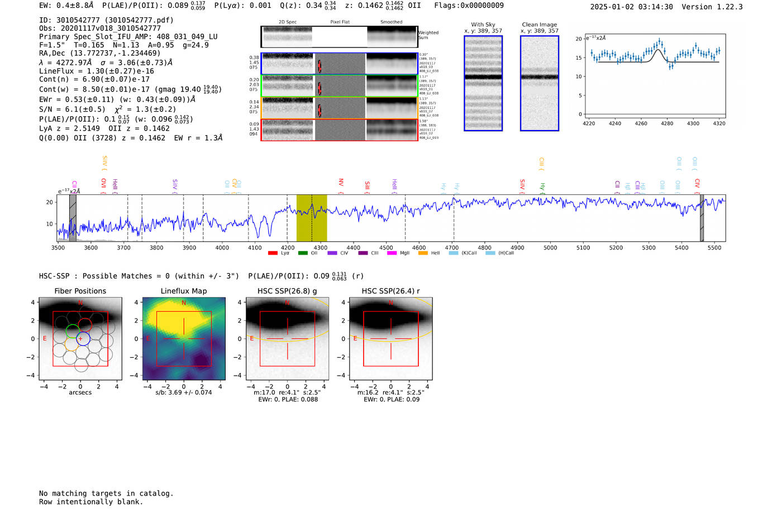Viewport: 782px width, 532px height.
Task: Click the red fiber circle in Fiber Positions
Action: tap(85, 324)
